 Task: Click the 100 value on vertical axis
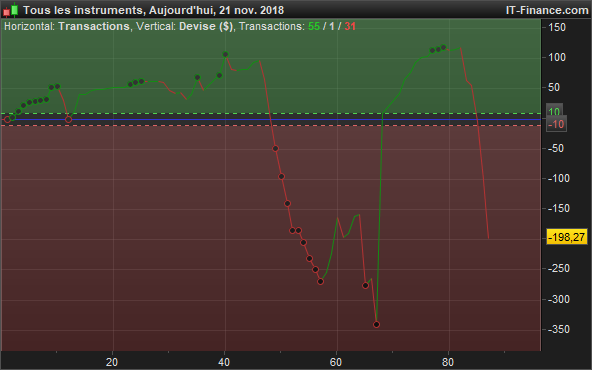tap(557, 57)
